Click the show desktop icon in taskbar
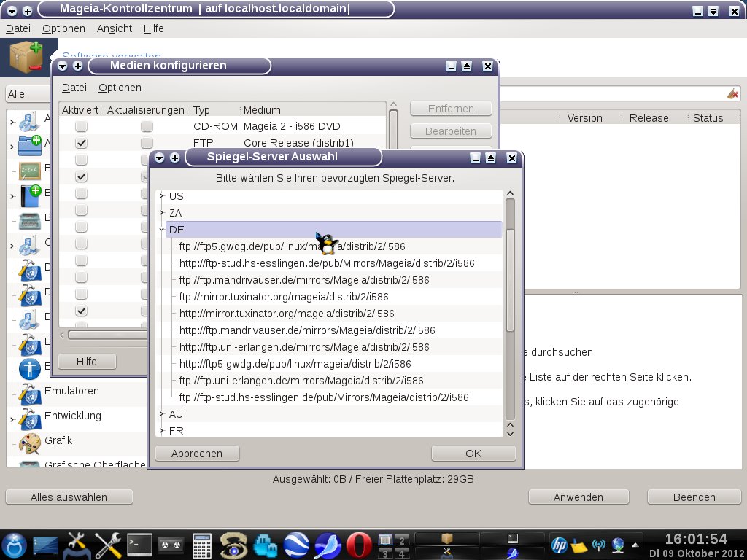Screen dimensions: 747x560 (45, 545)
